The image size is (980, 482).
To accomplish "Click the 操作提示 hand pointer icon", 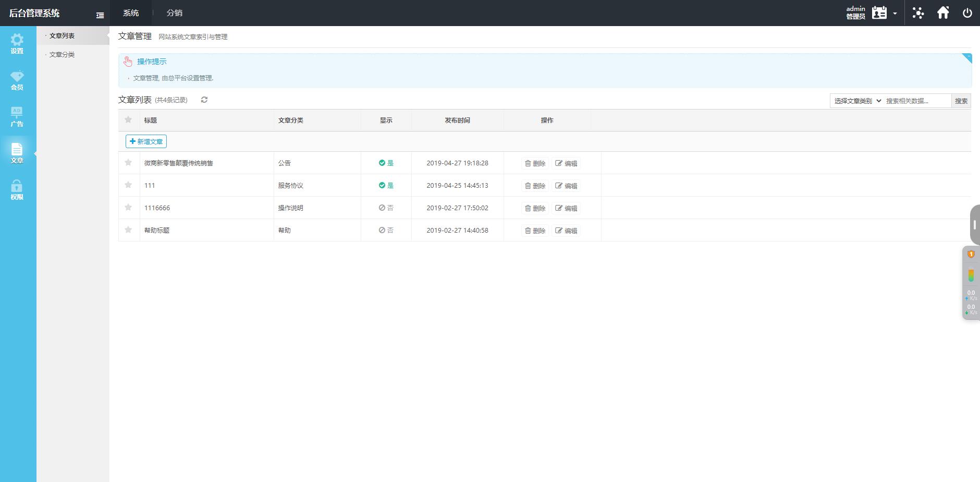I will coord(128,62).
